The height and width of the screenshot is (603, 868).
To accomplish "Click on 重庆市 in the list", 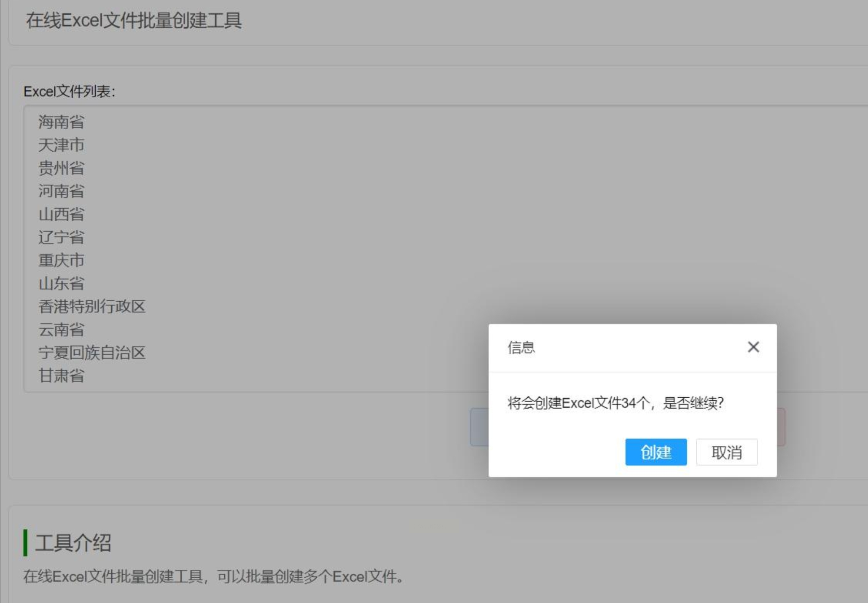I will click(x=62, y=260).
